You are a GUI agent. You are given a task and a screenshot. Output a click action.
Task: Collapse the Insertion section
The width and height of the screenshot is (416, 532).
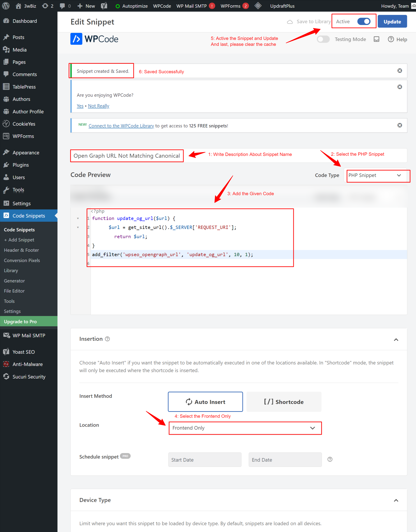click(x=396, y=340)
